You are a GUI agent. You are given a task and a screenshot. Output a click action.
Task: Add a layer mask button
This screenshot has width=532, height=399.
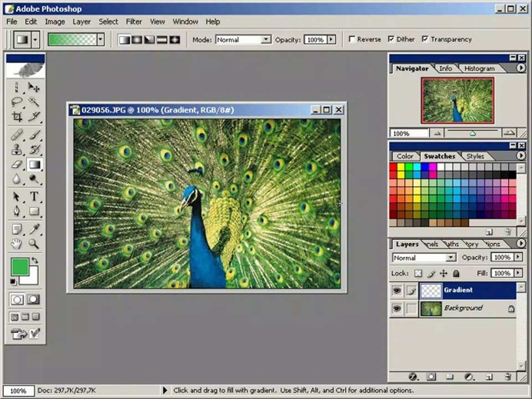(x=431, y=377)
